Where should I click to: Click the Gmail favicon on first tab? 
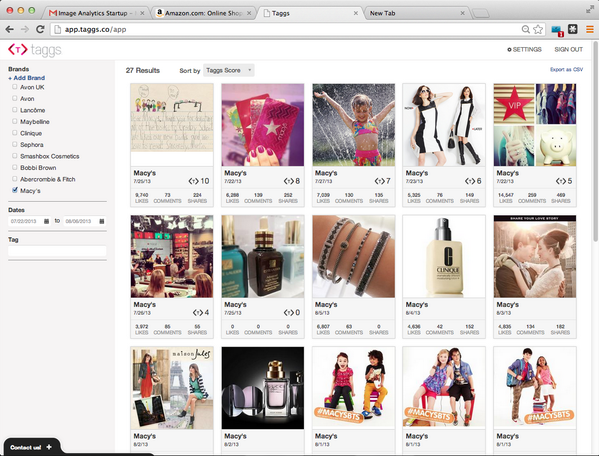pyautogui.click(x=53, y=13)
